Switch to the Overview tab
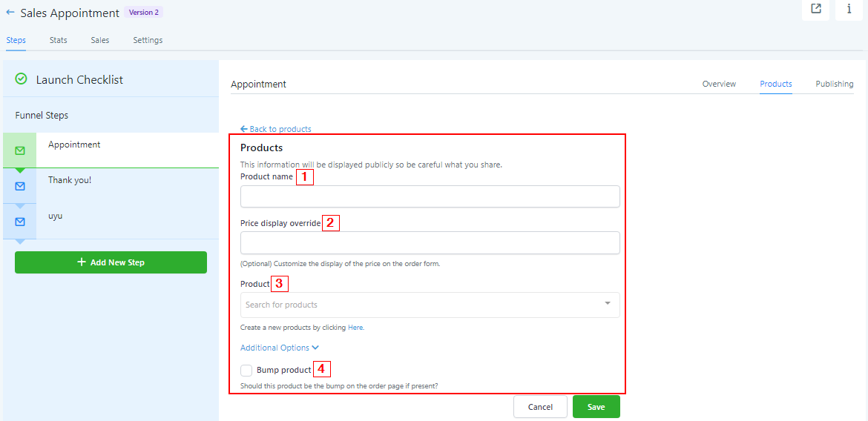Image resolution: width=868 pixels, height=421 pixels. pos(719,84)
